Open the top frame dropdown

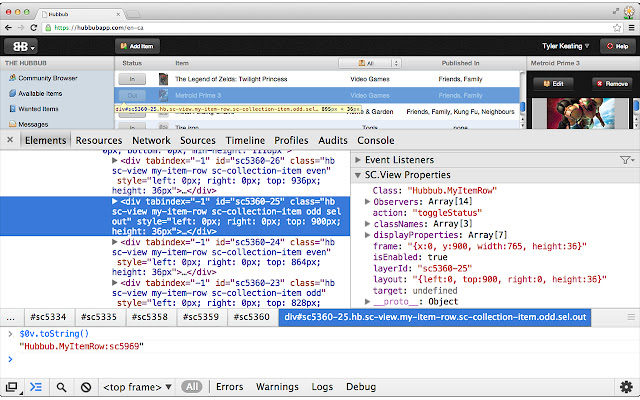[x=138, y=386]
